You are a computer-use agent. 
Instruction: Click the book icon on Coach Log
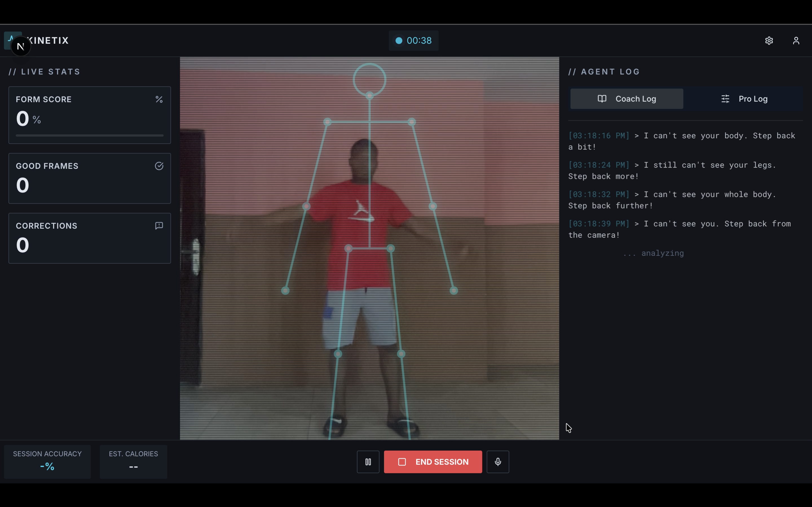[x=602, y=99]
